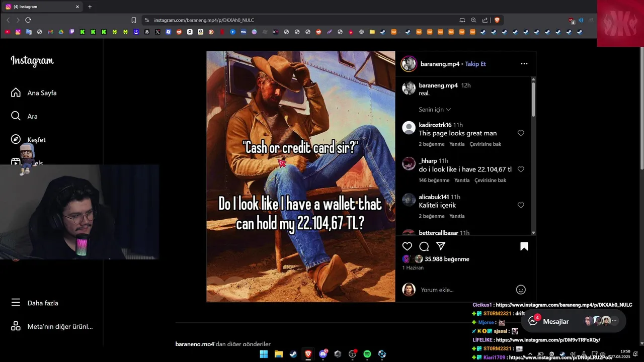Show translation of _hharp's comment
The image size is (644, 362).
tap(490, 180)
